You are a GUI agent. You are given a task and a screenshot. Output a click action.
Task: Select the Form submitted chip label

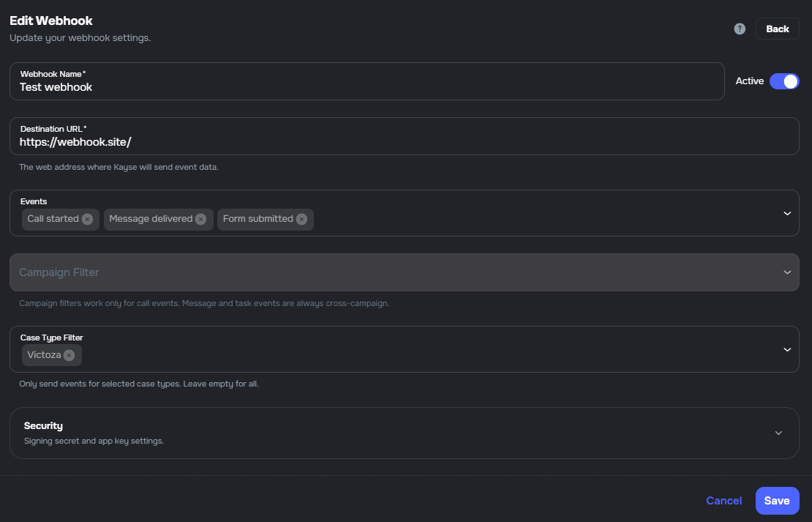257,219
